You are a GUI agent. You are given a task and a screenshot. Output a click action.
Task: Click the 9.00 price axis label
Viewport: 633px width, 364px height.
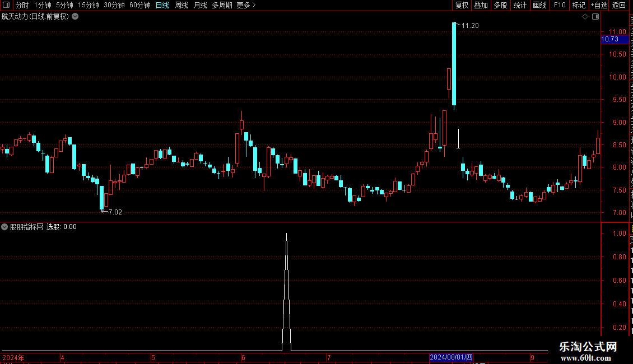(619, 122)
